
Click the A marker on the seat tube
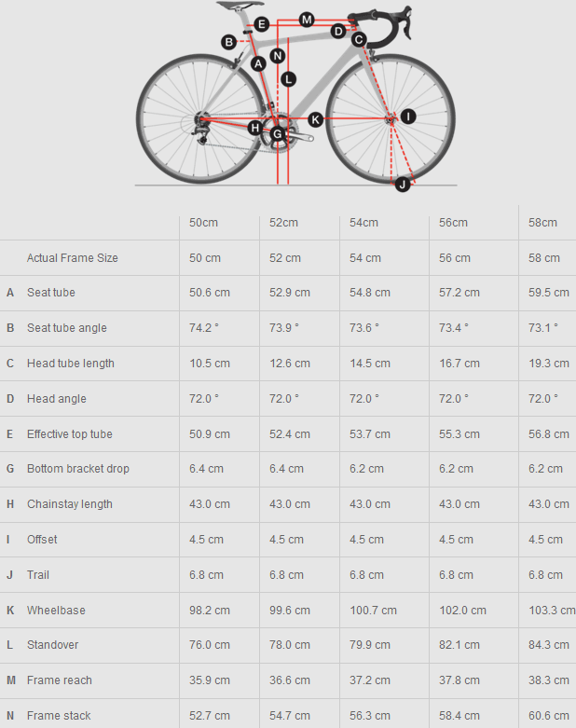tap(258, 63)
